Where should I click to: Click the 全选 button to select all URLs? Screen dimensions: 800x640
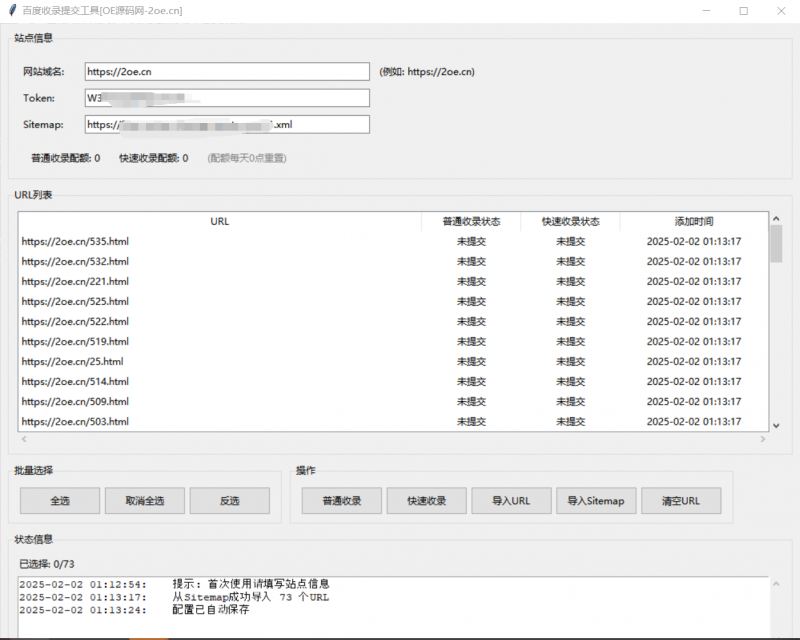pyautogui.click(x=58, y=500)
